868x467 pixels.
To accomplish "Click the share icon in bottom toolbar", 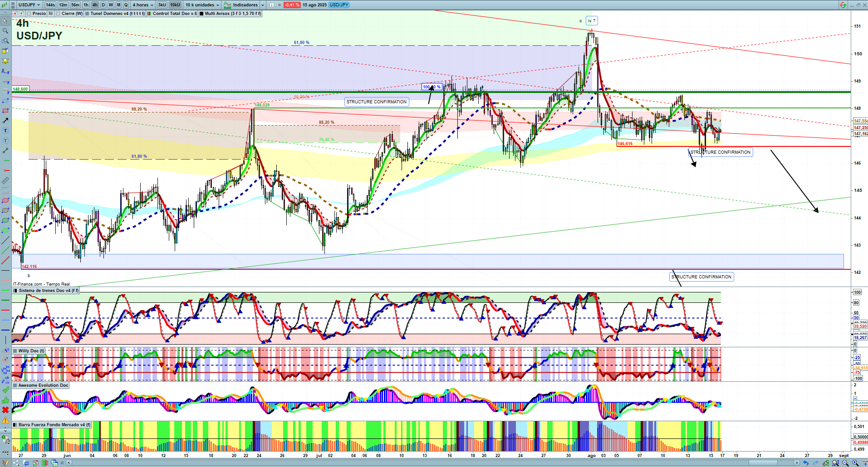I will pos(17,463).
